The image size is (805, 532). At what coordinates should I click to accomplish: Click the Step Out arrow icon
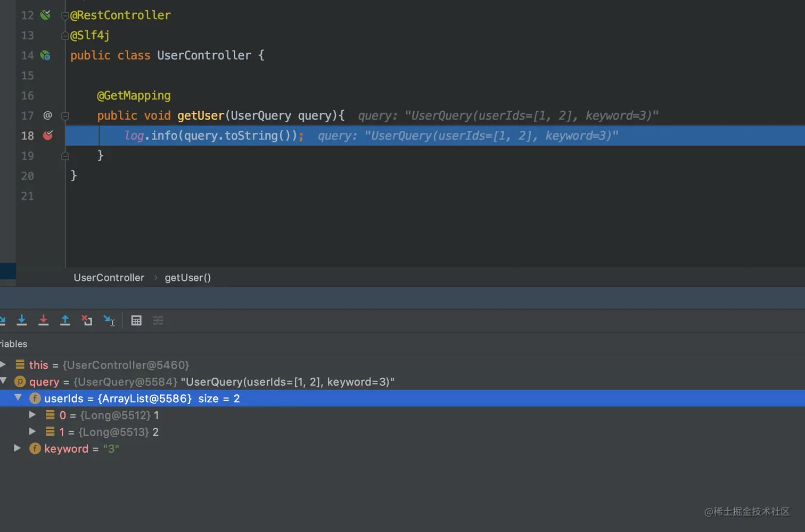[x=65, y=320]
